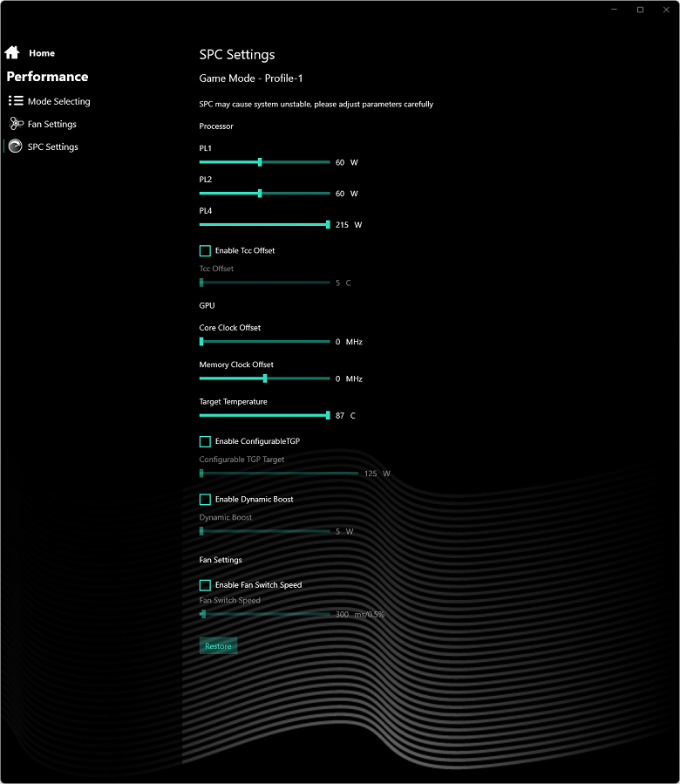The width and height of the screenshot is (680, 784).
Task: Click the PL4 value 215 W
Action: pyautogui.click(x=349, y=225)
